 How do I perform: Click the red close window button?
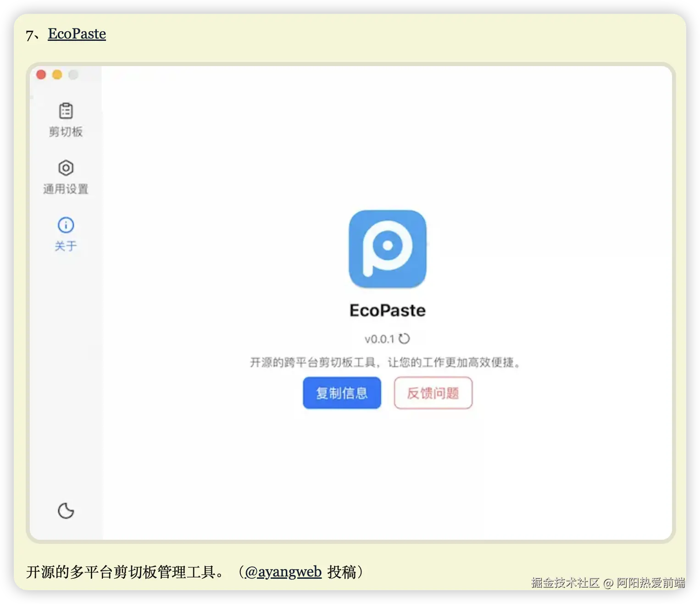(41, 74)
